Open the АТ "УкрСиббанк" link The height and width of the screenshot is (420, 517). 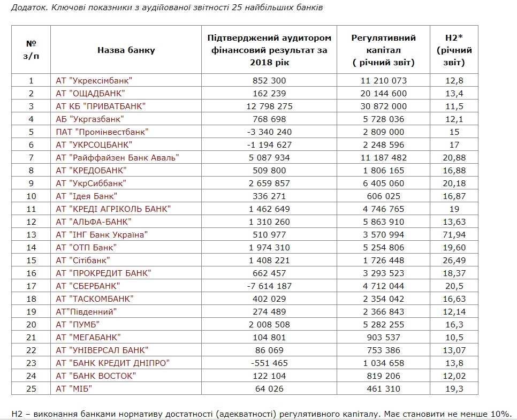(91, 184)
